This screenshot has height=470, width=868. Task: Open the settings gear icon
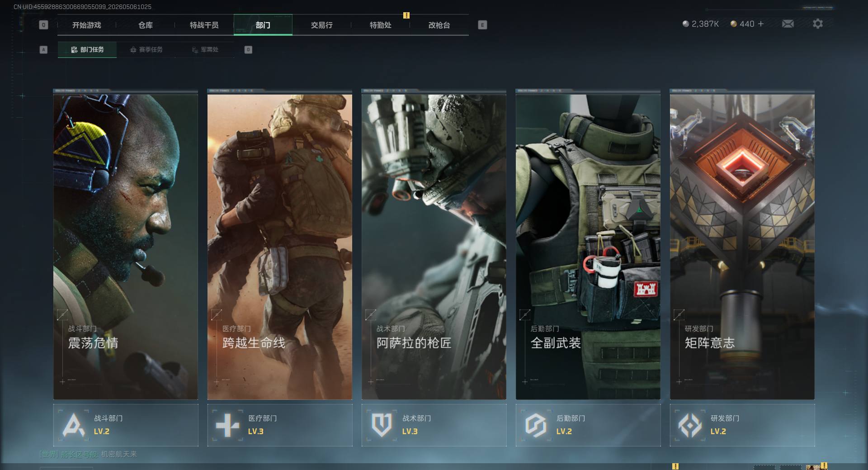[x=817, y=24]
